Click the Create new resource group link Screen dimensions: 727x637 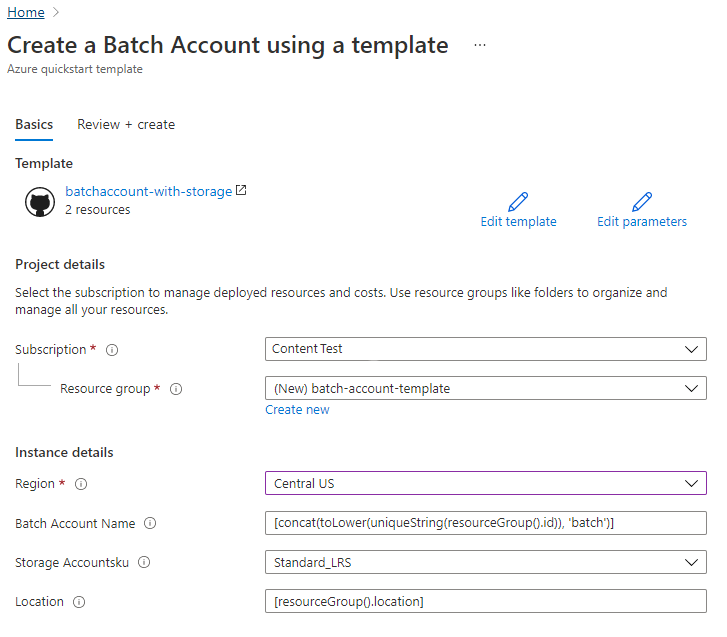point(297,410)
